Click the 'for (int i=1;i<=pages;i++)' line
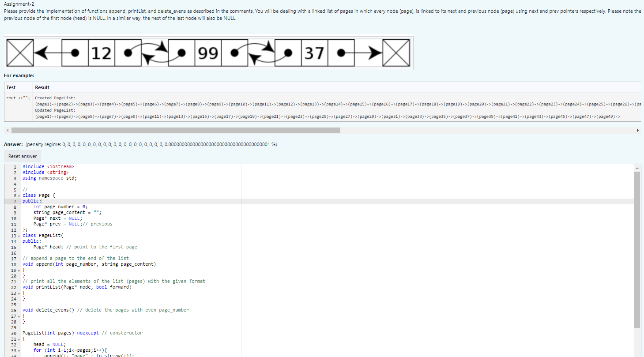Viewport: 644px width, 357px height. point(71,350)
